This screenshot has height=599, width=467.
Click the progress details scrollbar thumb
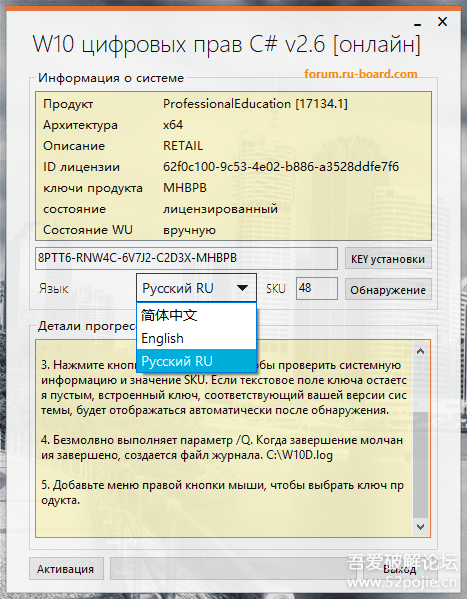click(x=420, y=464)
